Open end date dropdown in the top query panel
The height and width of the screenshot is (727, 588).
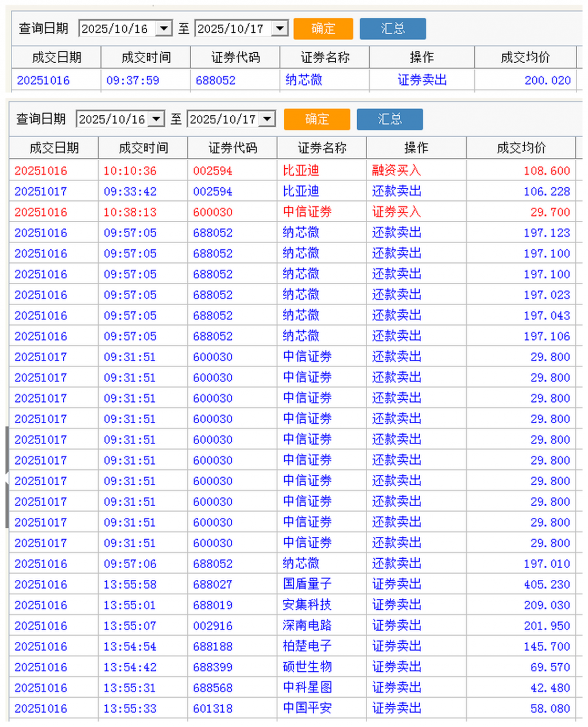pos(280,28)
